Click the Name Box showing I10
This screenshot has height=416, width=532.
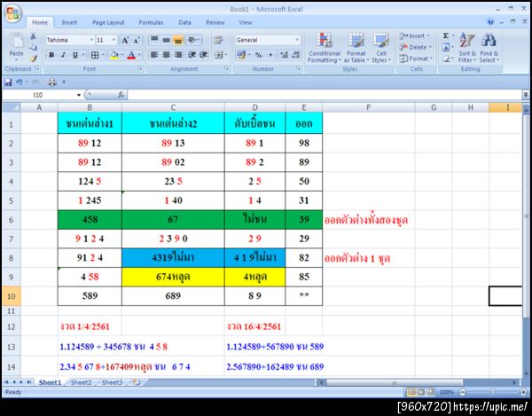[39, 95]
